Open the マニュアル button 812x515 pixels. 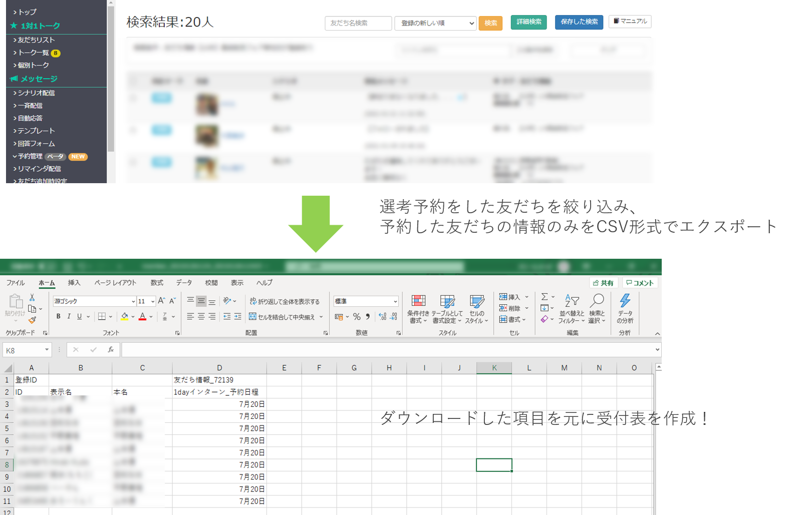[630, 21]
